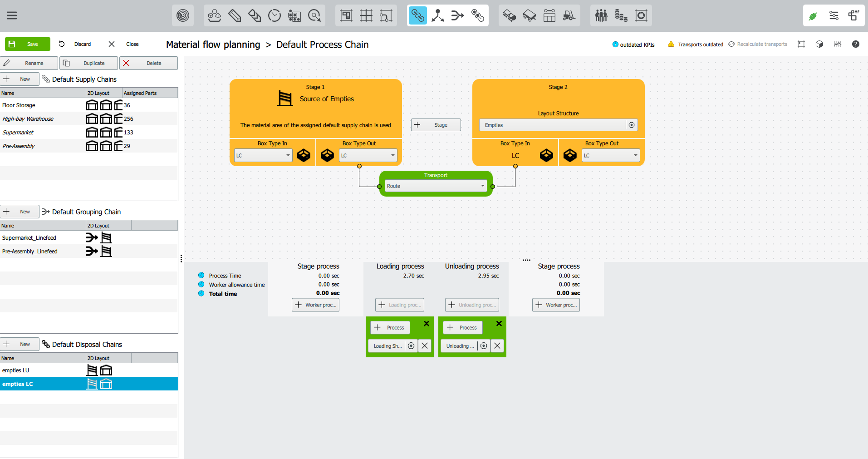Click target icon beside Unloading entry
This screenshot has width=868, height=459.
click(x=484, y=346)
